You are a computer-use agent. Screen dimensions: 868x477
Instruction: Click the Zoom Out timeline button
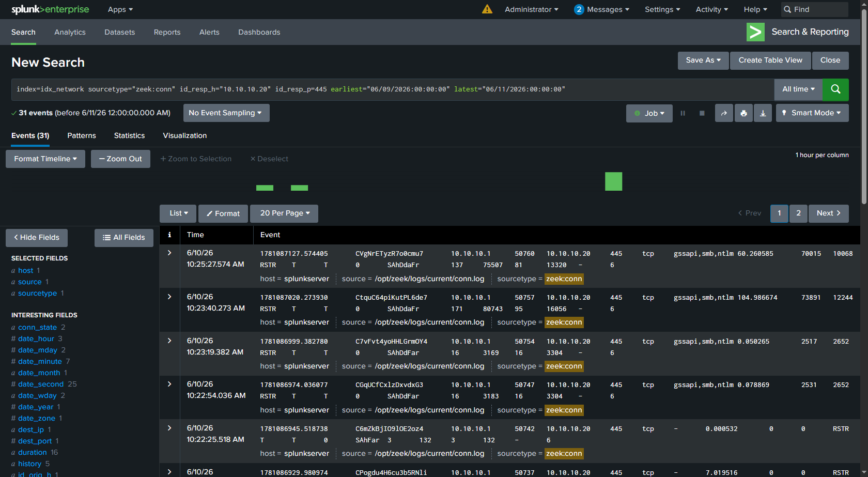(x=120, y=159)
